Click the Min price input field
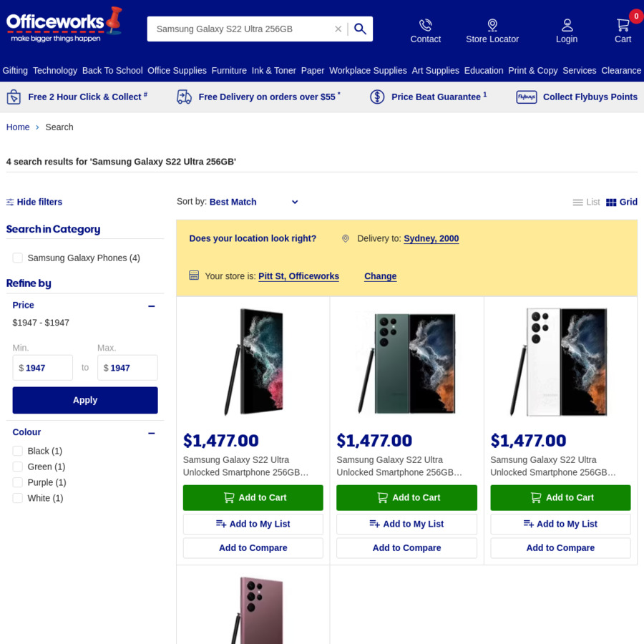Screen dimensions: 644x644 [x=43, y=368]
